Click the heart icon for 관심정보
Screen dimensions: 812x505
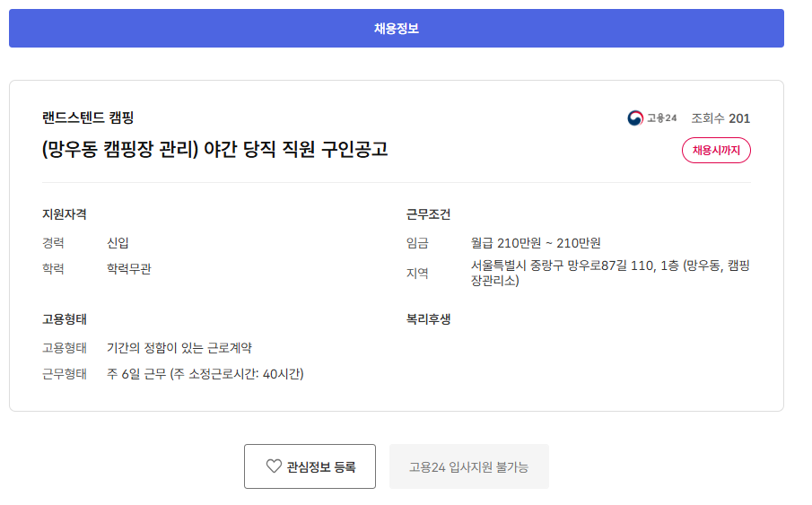click(274, 466)
